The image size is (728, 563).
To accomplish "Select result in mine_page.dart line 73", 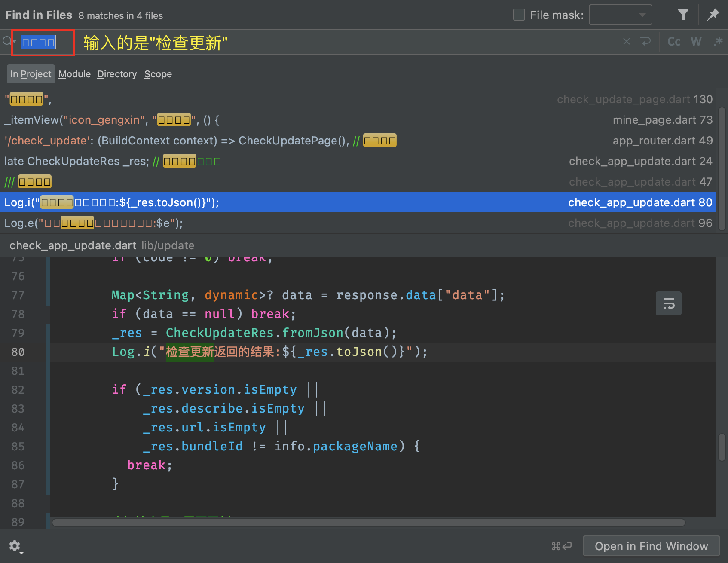I will pyautogui.click(x=358, y=120).
